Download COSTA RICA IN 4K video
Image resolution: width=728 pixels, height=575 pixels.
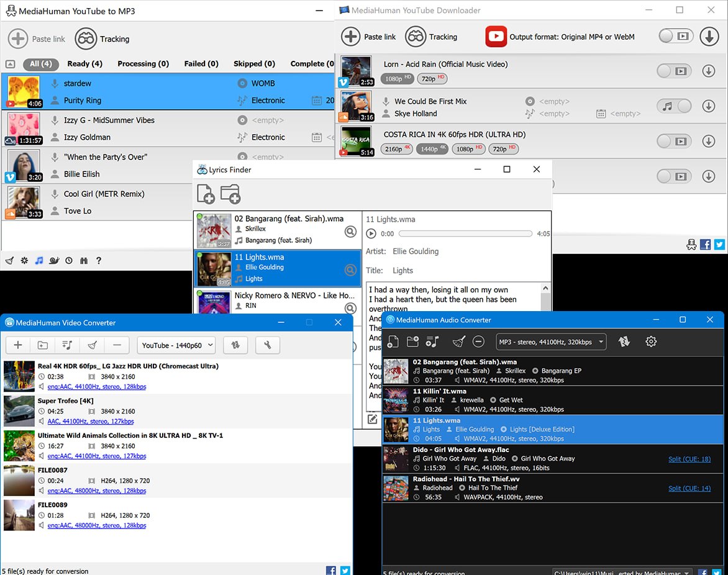click(709, 141)
